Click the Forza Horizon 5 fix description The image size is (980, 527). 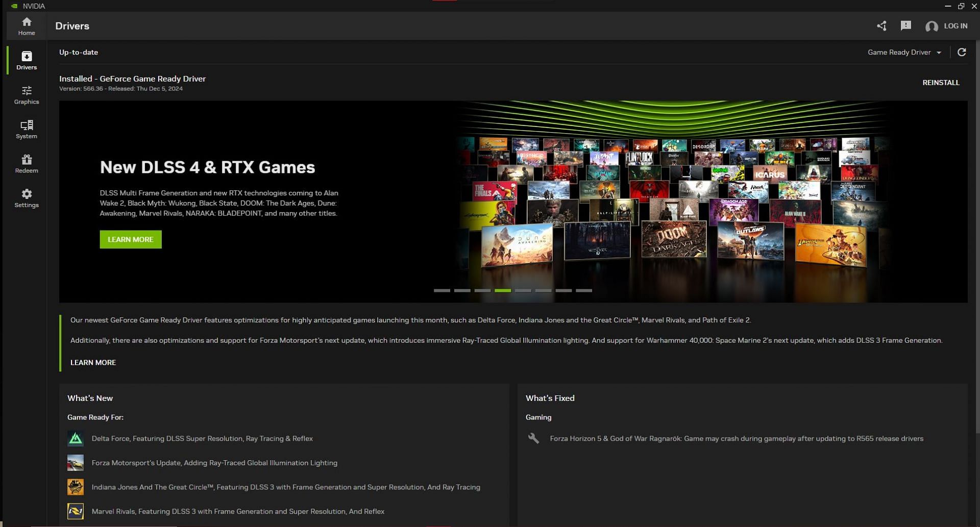coord(737,438)
